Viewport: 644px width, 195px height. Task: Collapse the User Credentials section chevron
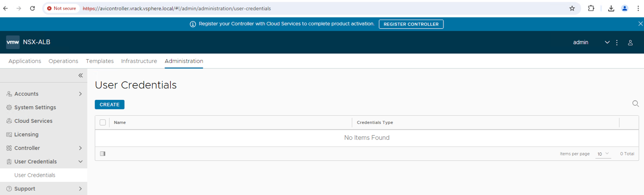pos(80,162)
